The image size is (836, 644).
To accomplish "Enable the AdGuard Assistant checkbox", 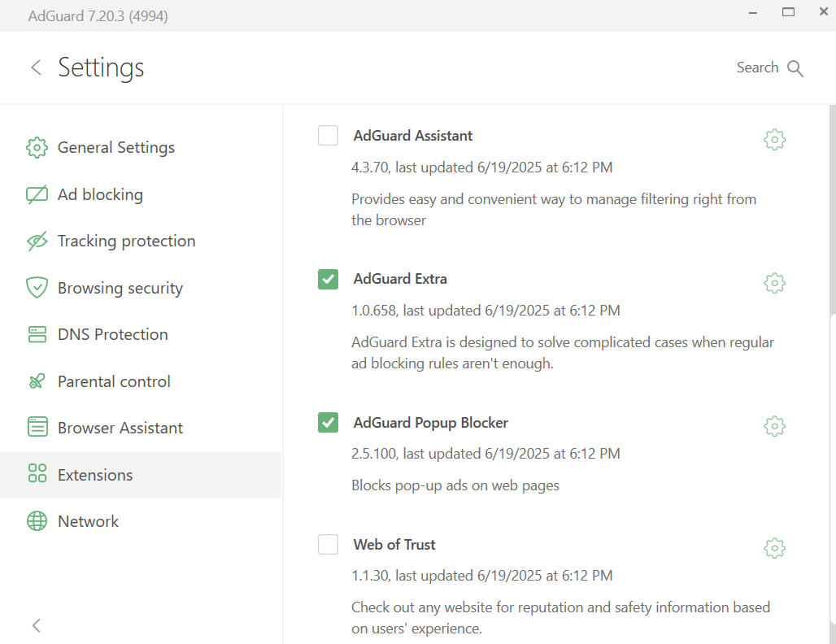I will [328, 136].
